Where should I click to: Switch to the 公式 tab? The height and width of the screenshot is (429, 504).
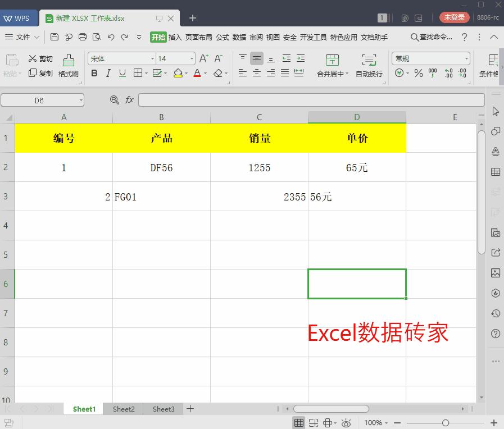point(223,37)
